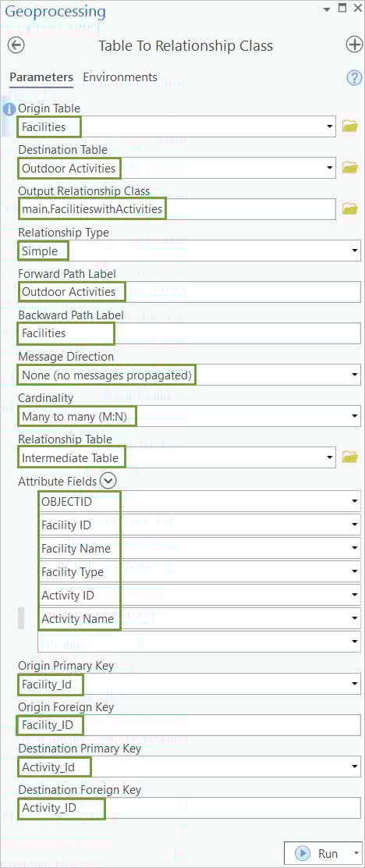Open the Origin Primary Key dropdown
This screenshot has width=365, height=868.
point(355,685)
